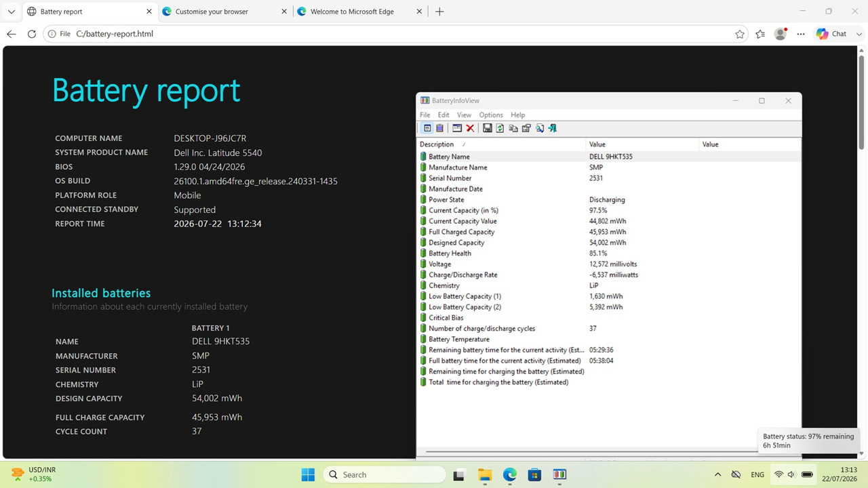Open Properties from the BatteryInfoView toolbar
Viewport: 868px width, 488px height.
(526, 128)
